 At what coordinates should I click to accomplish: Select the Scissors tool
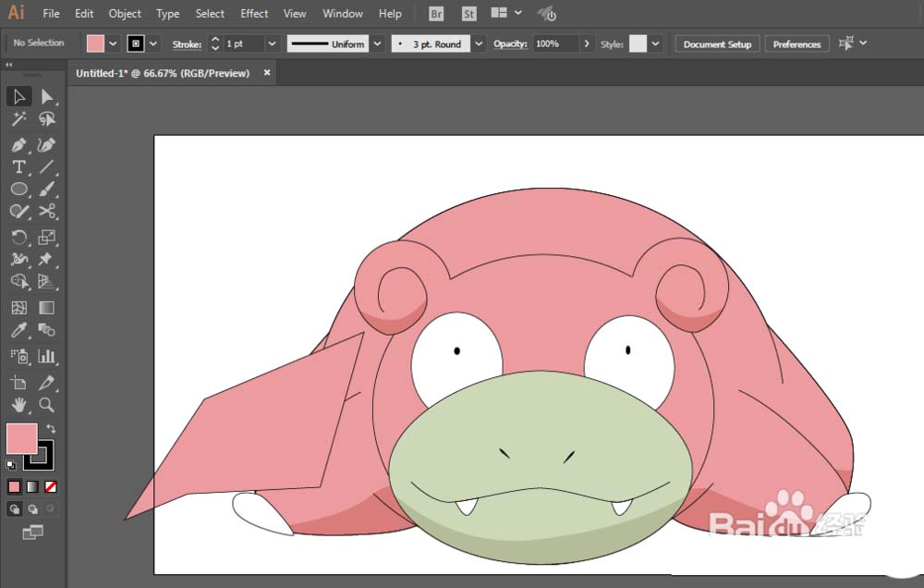click(x=46, y=212)
